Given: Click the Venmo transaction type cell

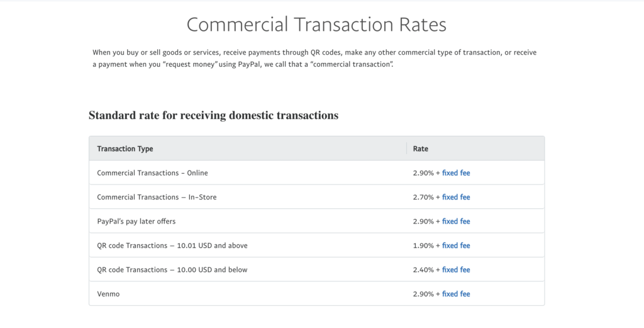Looking at the screenshot, I should [x=108, y=294].
